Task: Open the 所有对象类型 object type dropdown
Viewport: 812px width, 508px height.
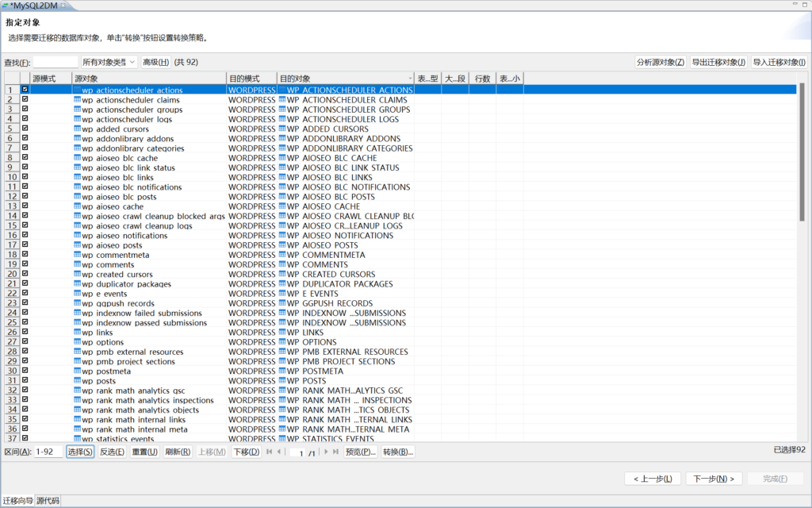Action: point(109,62)
